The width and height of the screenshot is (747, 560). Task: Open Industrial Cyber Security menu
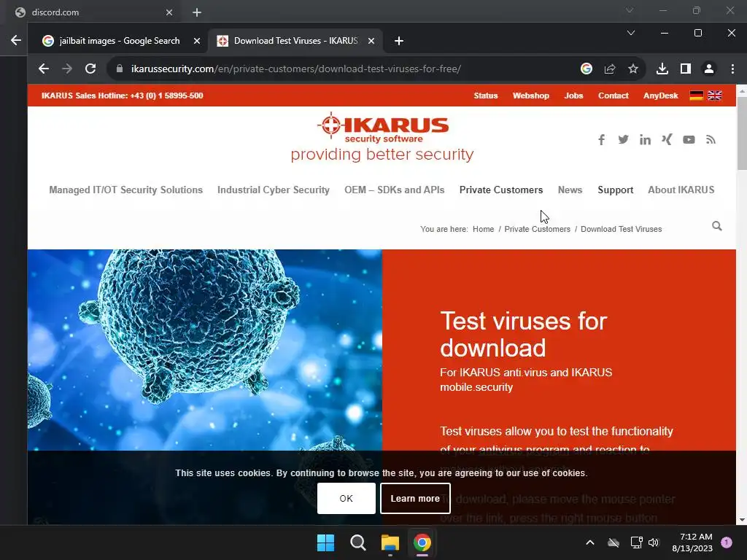[274, 190]
